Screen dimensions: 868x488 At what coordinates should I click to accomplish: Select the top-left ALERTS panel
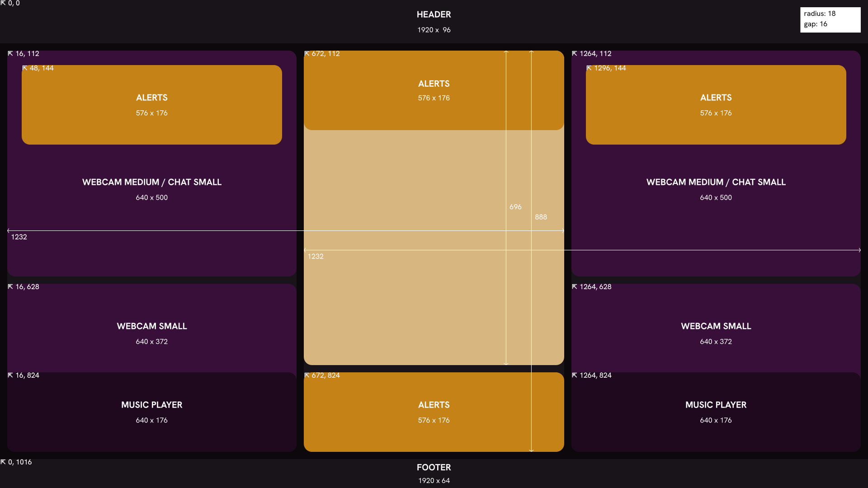click(151, 104)
